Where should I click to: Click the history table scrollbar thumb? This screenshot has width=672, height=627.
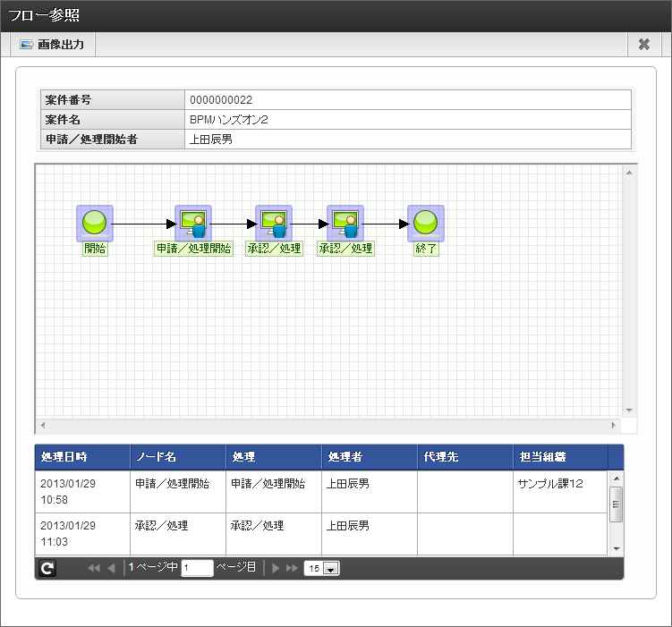click(x=617, y=504)
